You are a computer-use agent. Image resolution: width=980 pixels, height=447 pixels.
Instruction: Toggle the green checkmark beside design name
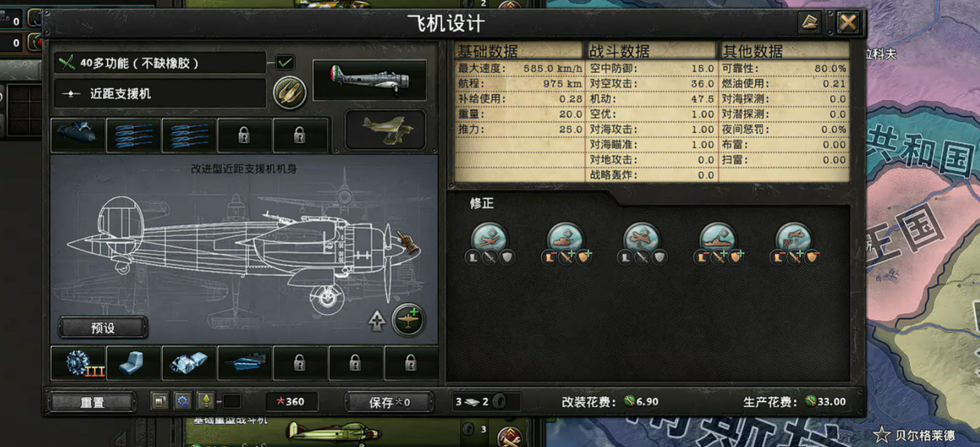point(285,63)
